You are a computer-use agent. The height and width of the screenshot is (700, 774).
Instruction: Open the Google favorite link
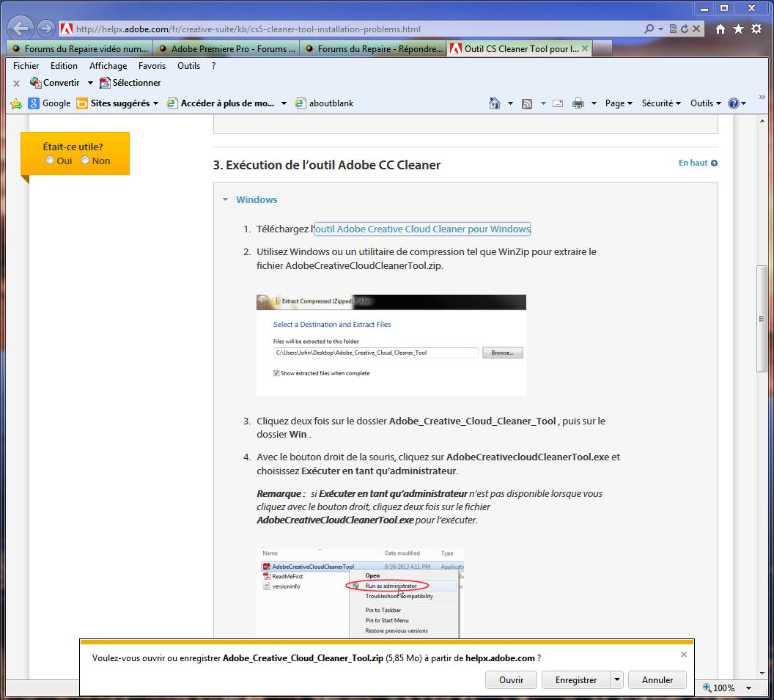tap(49, 103)
